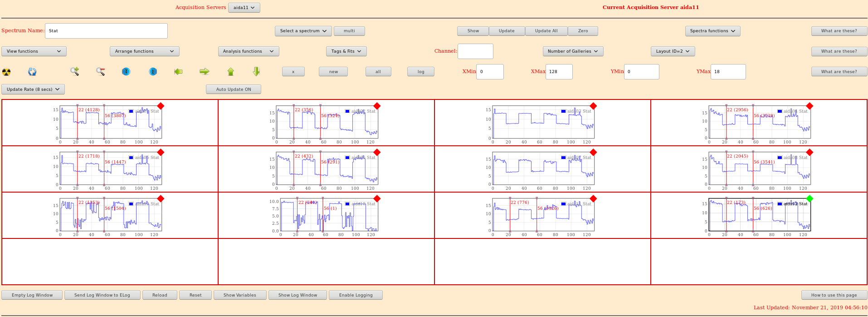This screenshot has width=868, height=317.
Task: Click the green up arrow icon
Action: pyautogui.click(x=231, y=72)
